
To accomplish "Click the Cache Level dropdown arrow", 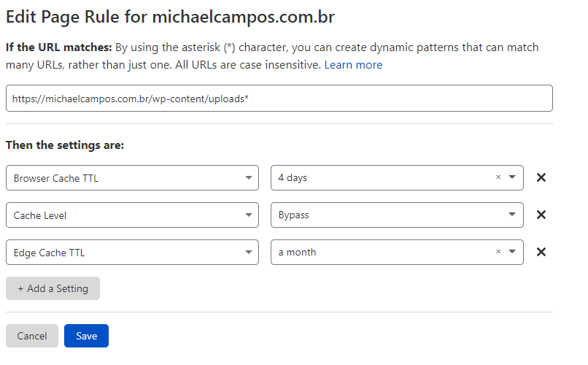I will point(248,215).
